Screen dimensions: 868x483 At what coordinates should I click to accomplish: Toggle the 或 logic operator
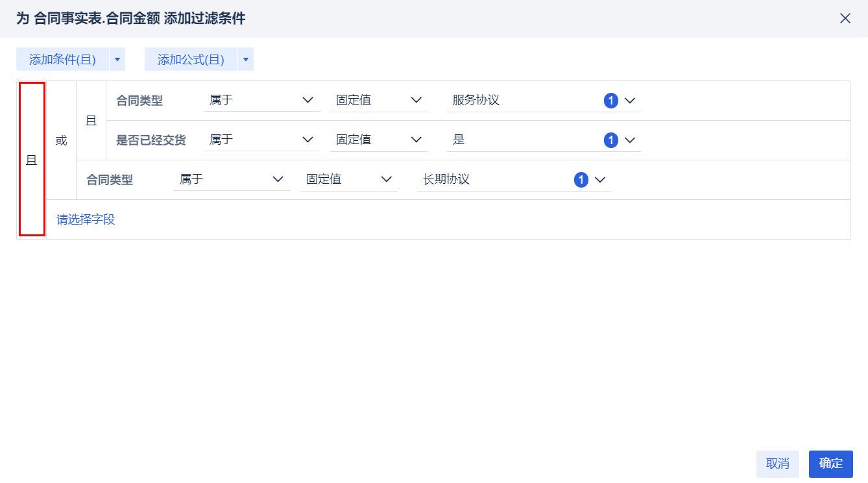61,140
